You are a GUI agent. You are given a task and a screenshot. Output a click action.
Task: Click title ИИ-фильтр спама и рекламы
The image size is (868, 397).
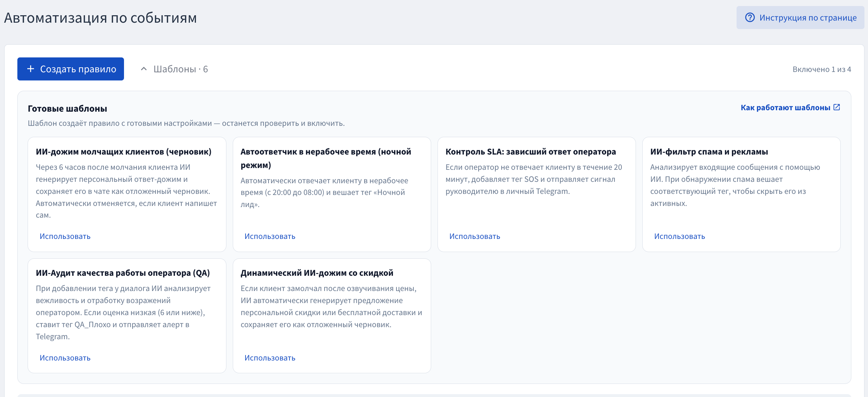pyautogui.click(x=709, y=152)
